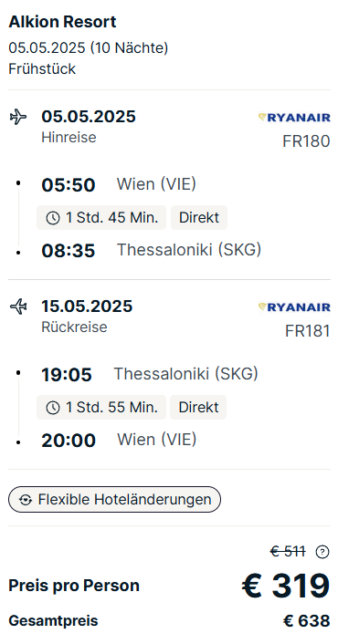The image size is (338, 644).
Task: Click the € 319 price per person
Action: [286, 587]
